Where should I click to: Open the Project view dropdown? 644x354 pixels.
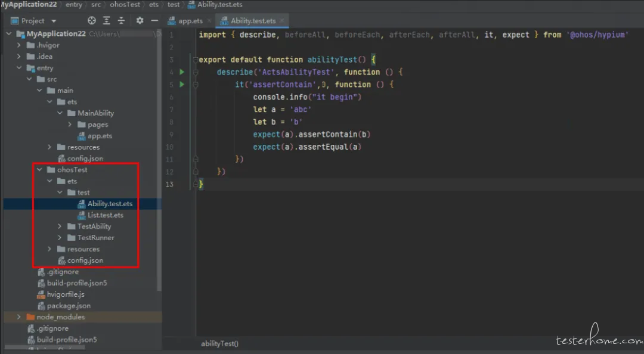(33, 20)
